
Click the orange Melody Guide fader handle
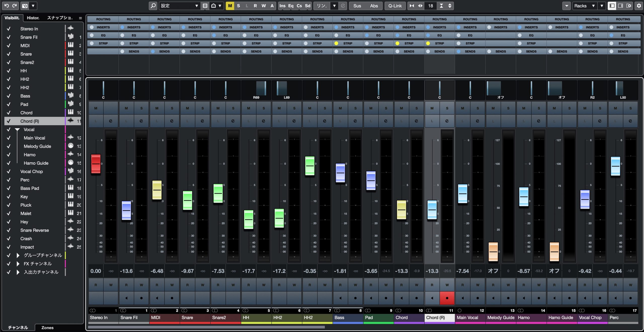(x=493, y=252)
